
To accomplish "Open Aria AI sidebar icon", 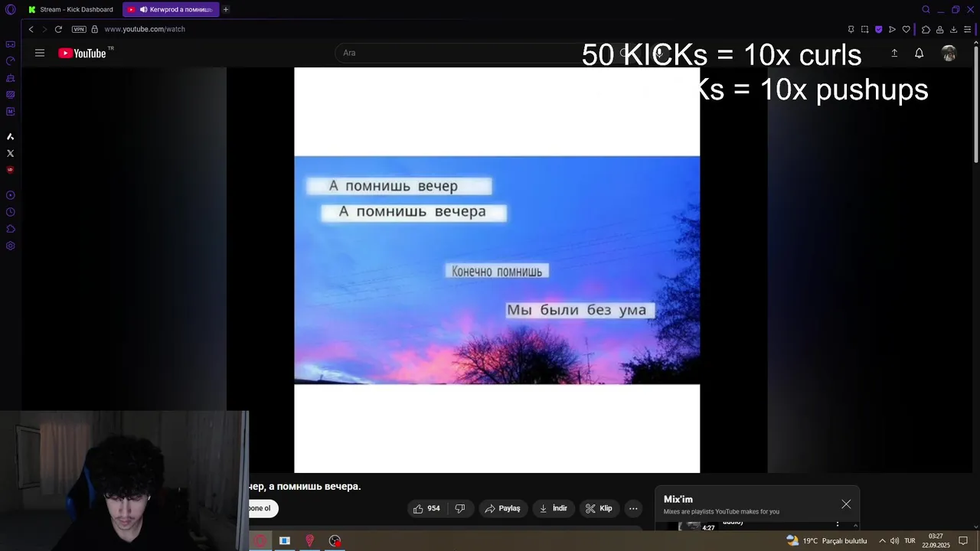I will point(10,137).
